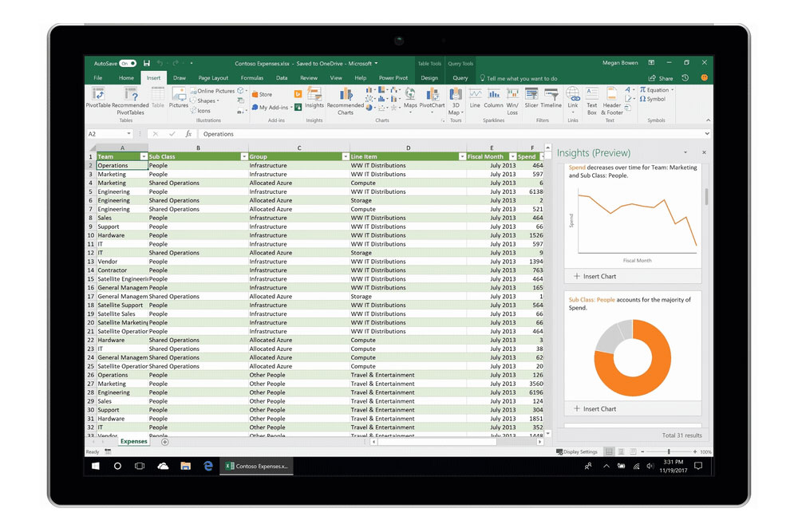
Task: Switch to the Formulas tab
Action: 252,78
